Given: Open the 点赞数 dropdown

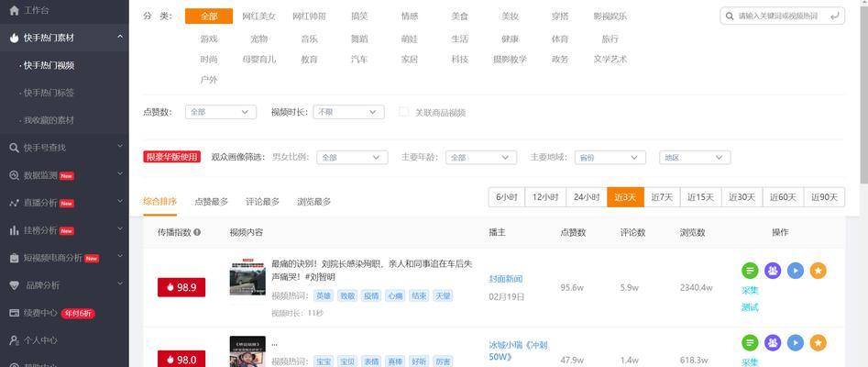Looking at the screenshot, I should click(x=221, y=112).
